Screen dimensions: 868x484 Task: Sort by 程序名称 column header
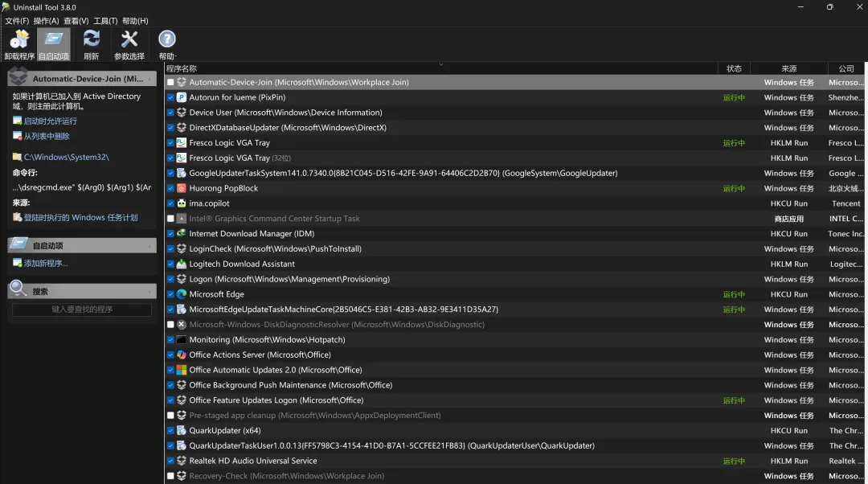(441, 68)
